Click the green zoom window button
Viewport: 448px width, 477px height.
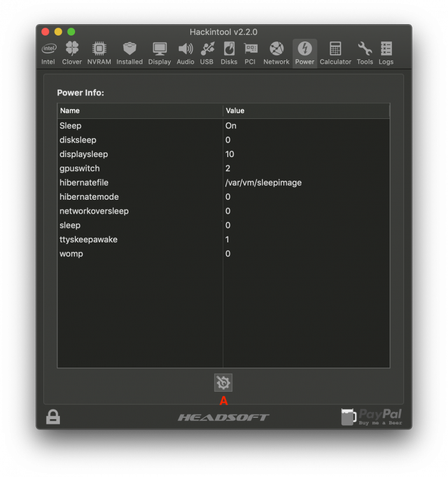(71, 32)
